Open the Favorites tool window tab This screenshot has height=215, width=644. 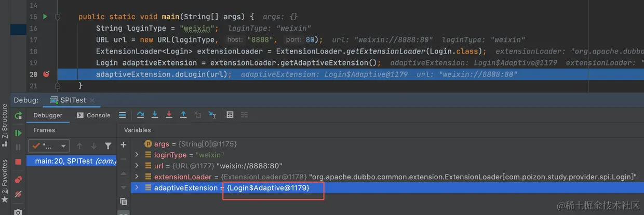click(x=5, y=181)
